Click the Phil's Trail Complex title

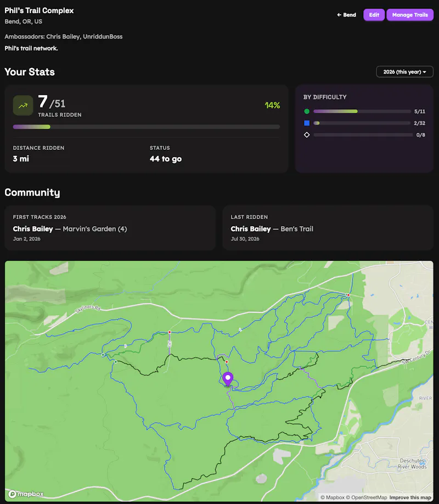[x=39, y=10]
